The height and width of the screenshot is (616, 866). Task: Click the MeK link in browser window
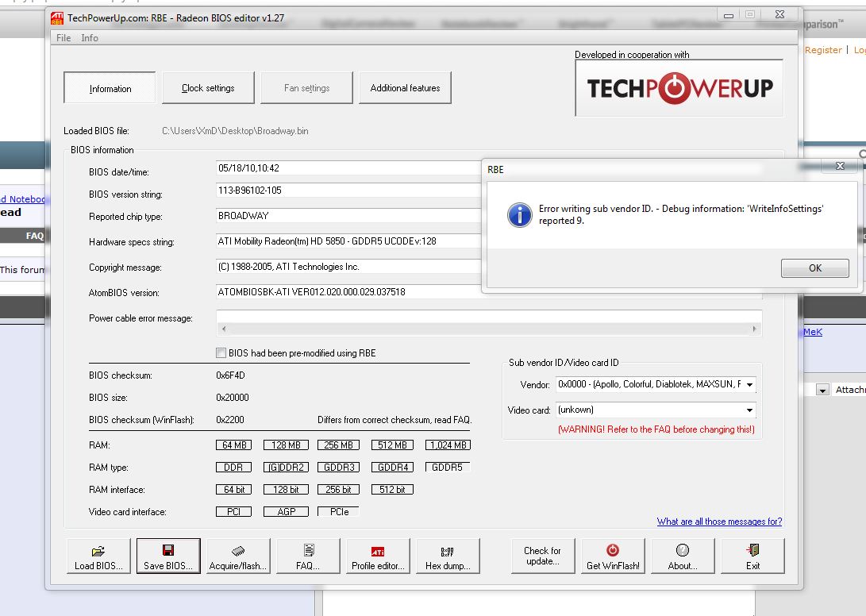pos(813,332)
